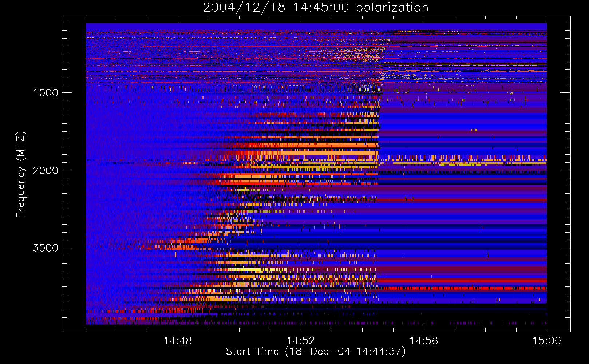Click the 'Frequency (MHZ)' axis title

pyautogui.click(x=21, y=175)
